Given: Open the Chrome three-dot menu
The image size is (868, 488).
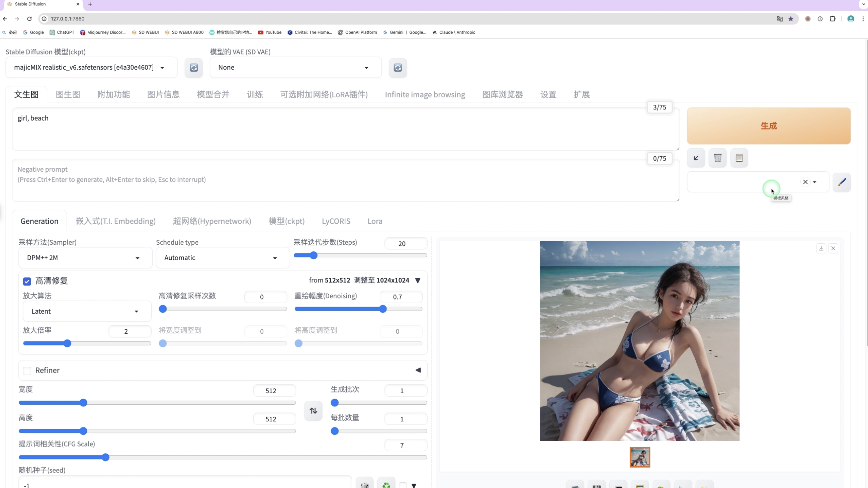Looking at the screenshot, I should (x=863, y=19).
